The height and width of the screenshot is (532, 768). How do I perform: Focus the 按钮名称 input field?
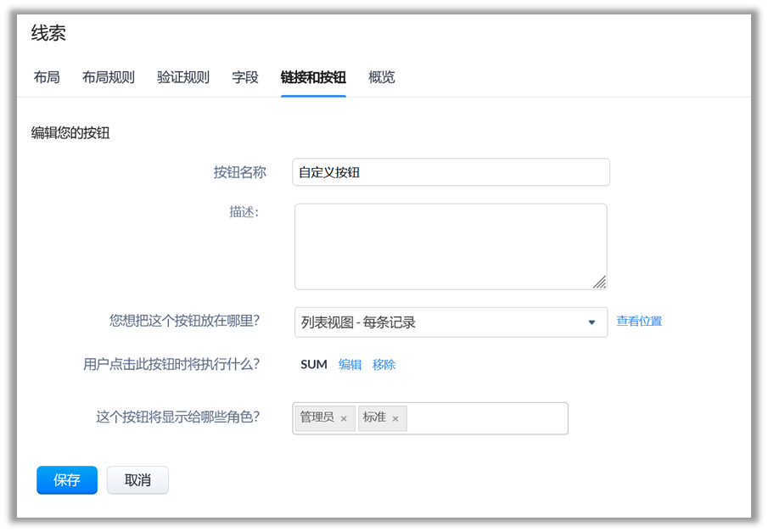pos(451,172)
